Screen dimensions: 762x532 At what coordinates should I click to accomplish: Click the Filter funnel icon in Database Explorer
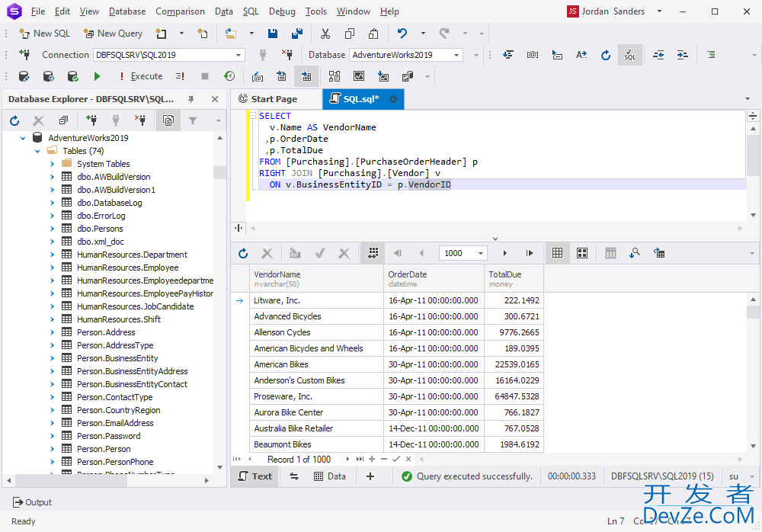click(193, 120)
